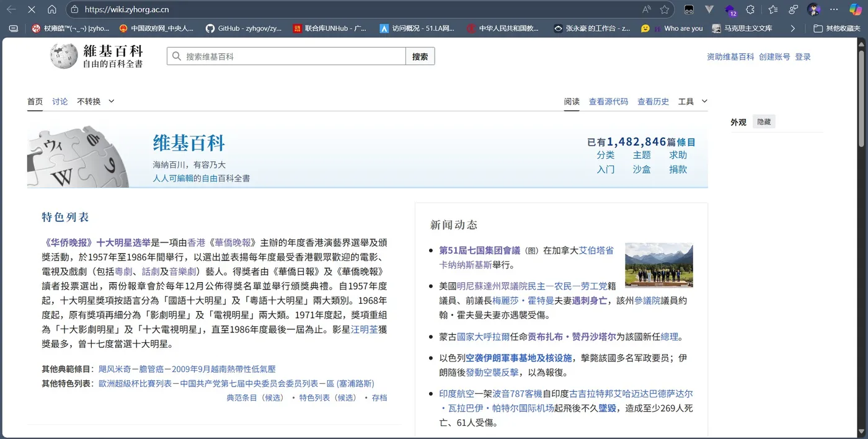
Task: Open the 人人可編輯 link
Action: [173, 178]
